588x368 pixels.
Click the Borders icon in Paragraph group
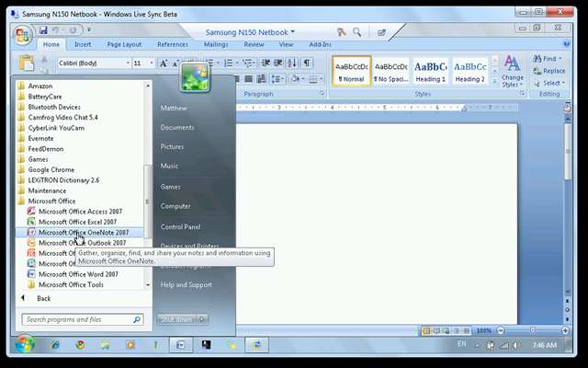pyautogui.click(x=312, y=79)
